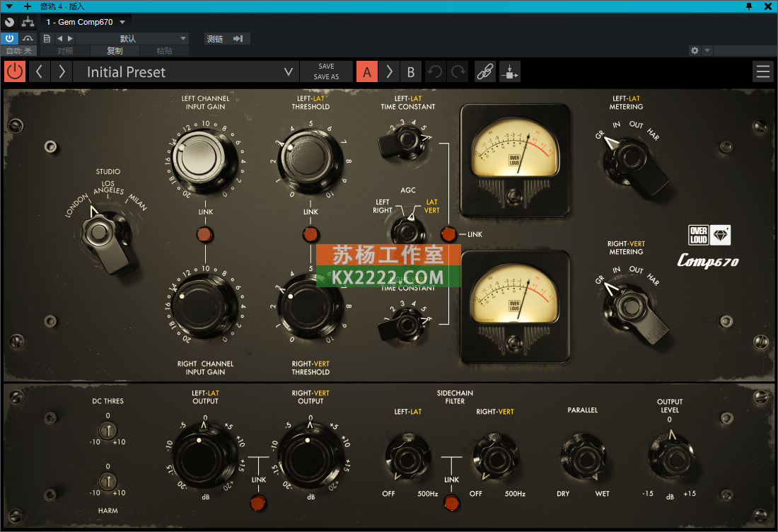778x532 pixels.
Task: Click the Output Level knob
Action: 670,457
